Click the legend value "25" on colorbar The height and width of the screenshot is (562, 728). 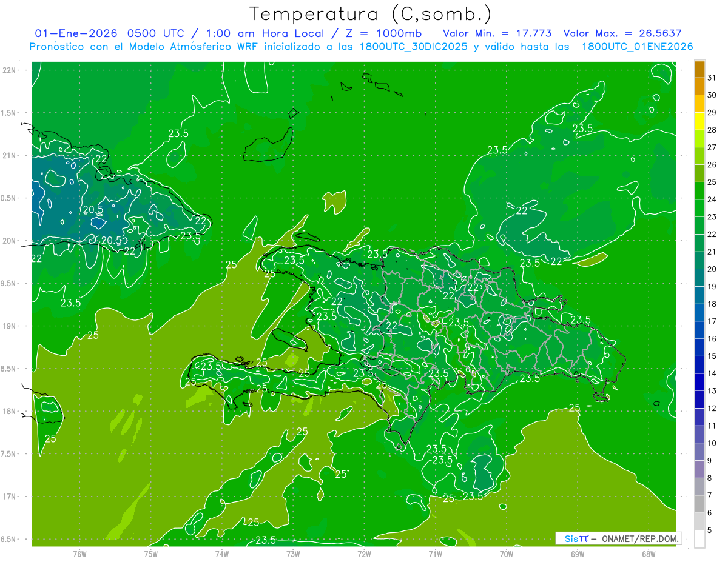pos(712,182)
